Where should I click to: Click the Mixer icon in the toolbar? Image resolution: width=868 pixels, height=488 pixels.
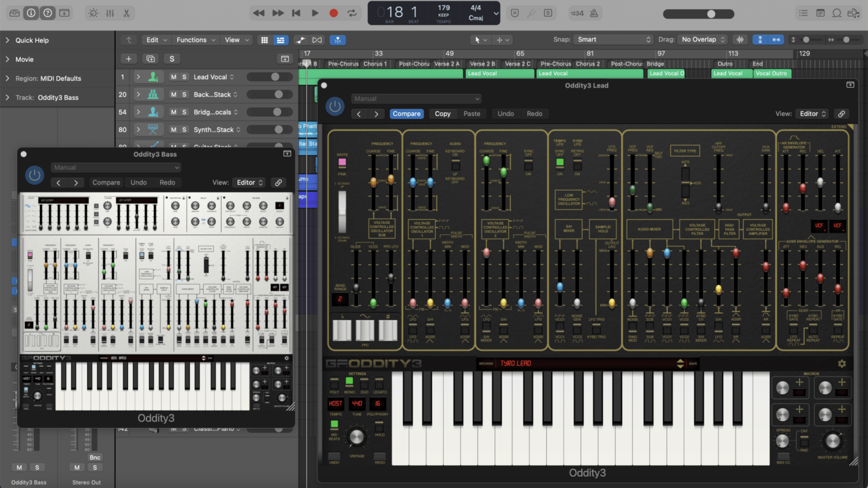(110, 13)
